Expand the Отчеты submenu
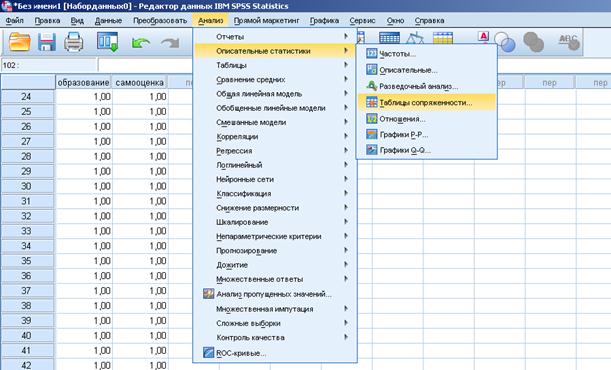 pos(275,37)
